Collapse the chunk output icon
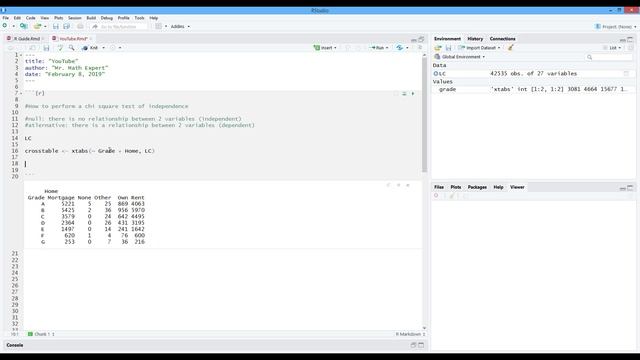The height and width of the screenshot is (360, 640). click(x=398, y=185)
